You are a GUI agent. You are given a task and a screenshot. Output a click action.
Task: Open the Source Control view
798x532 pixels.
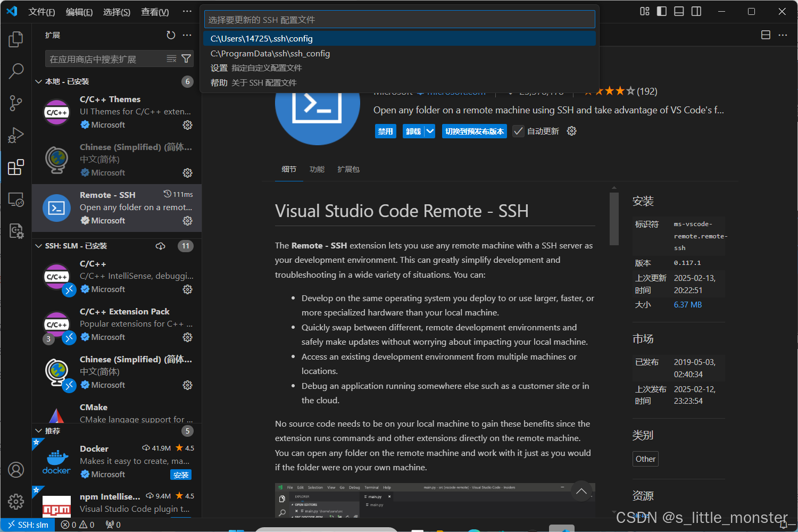pyautogui.click(x=16, y=103)
